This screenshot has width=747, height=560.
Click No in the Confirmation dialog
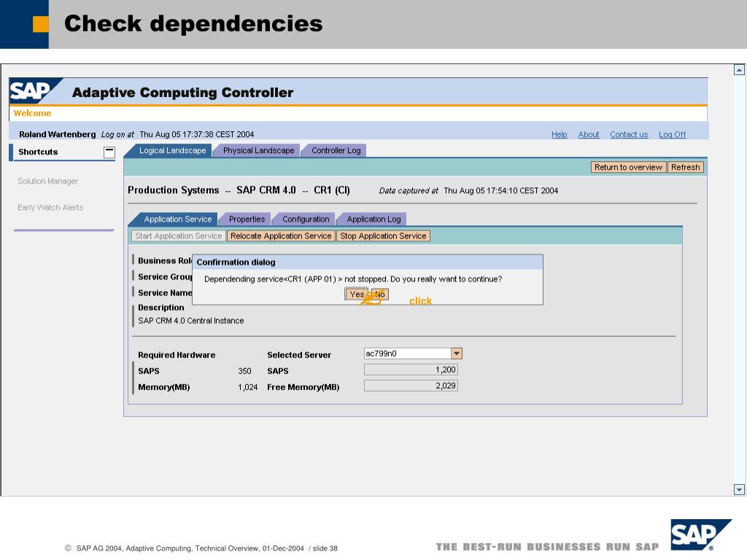tap(379, 295)
